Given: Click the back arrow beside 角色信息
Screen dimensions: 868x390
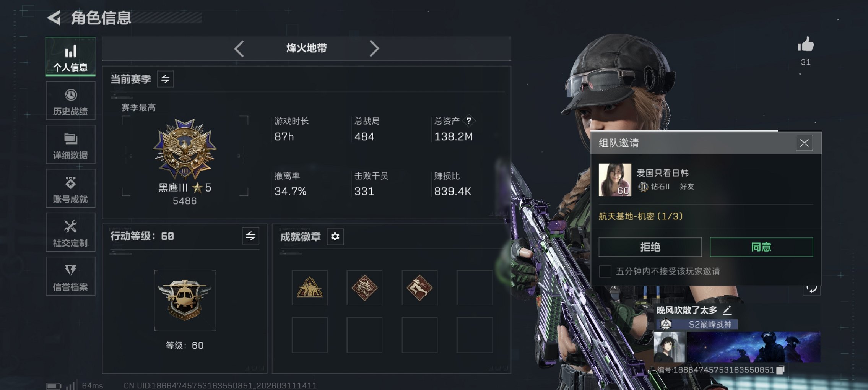Looking at the screenshot, I should (54, 18).
